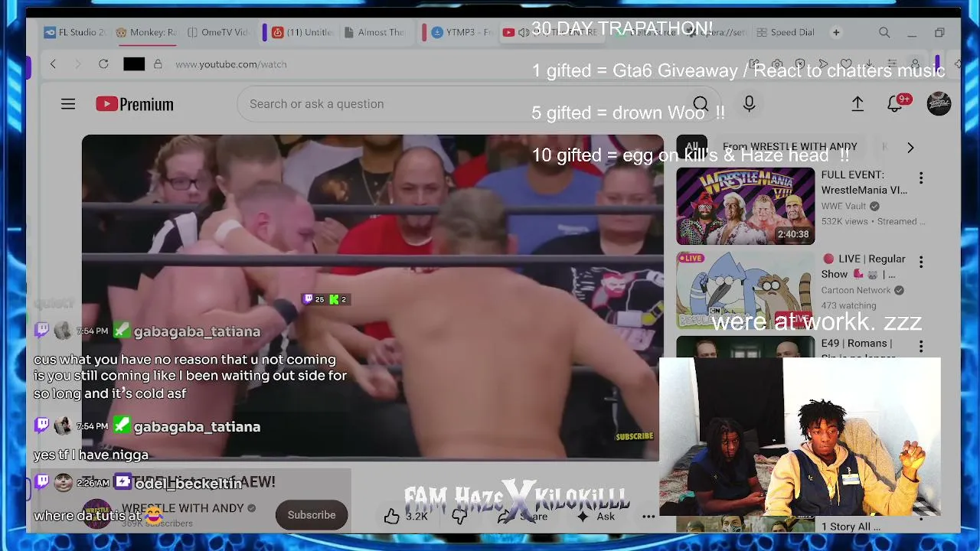Submit search with magnifier icon
Screen dimensions: 980x551
tap(701, 104)
